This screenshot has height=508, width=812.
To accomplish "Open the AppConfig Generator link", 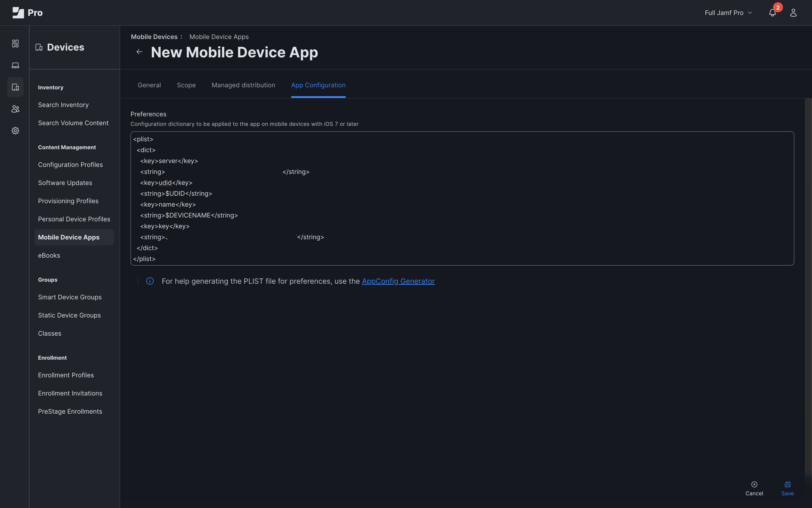I will point(398,281).
